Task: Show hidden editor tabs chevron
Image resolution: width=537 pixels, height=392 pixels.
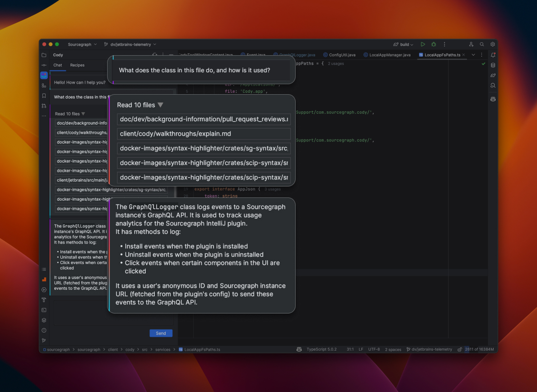Action: [473, 55]
